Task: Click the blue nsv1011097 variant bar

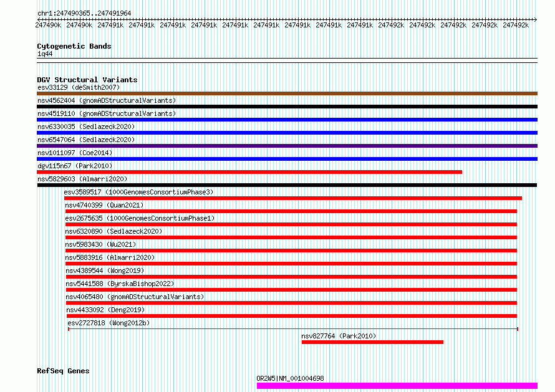Action: 287,159
